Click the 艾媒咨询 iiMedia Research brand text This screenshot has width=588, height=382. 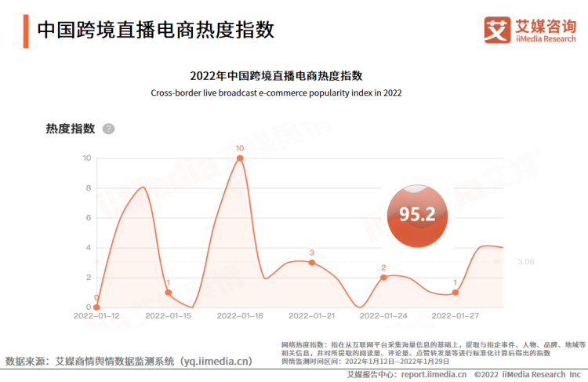pos(545,31)
